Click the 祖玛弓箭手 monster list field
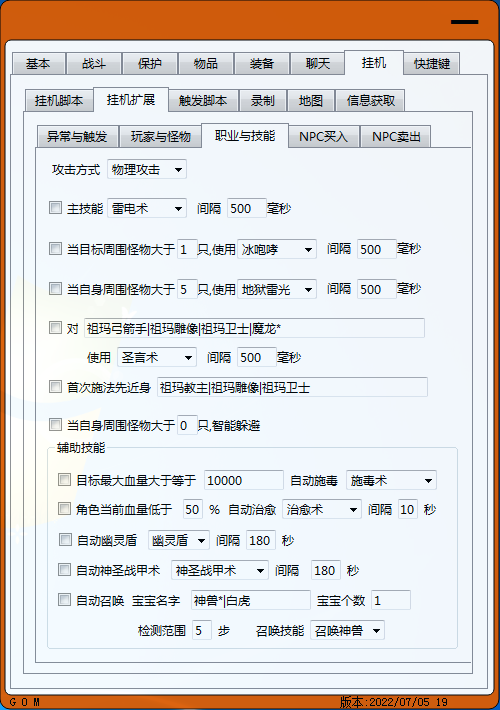Viewport: 500px width, 710px height. pyautogui.click(x=255, y=328)
